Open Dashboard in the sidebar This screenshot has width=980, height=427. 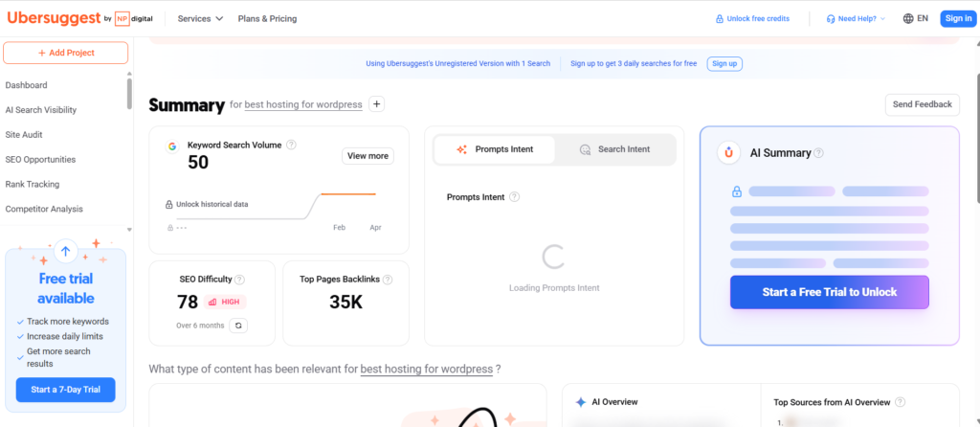click(26, 85)
